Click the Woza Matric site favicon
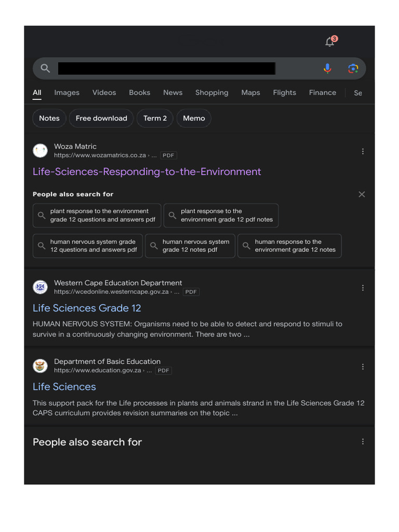The image size is (399, 532). [x=40, y=151]
